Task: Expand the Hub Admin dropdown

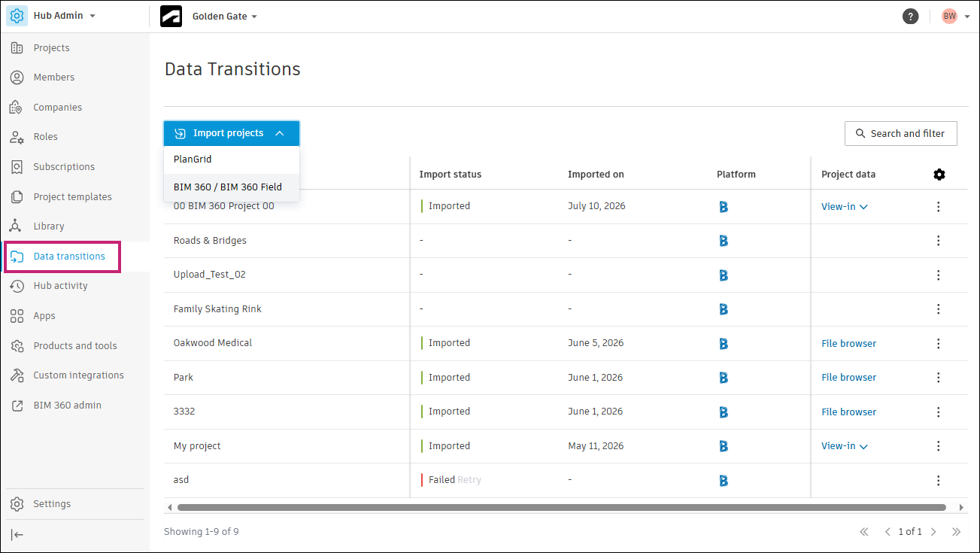Action: [52, 16]
